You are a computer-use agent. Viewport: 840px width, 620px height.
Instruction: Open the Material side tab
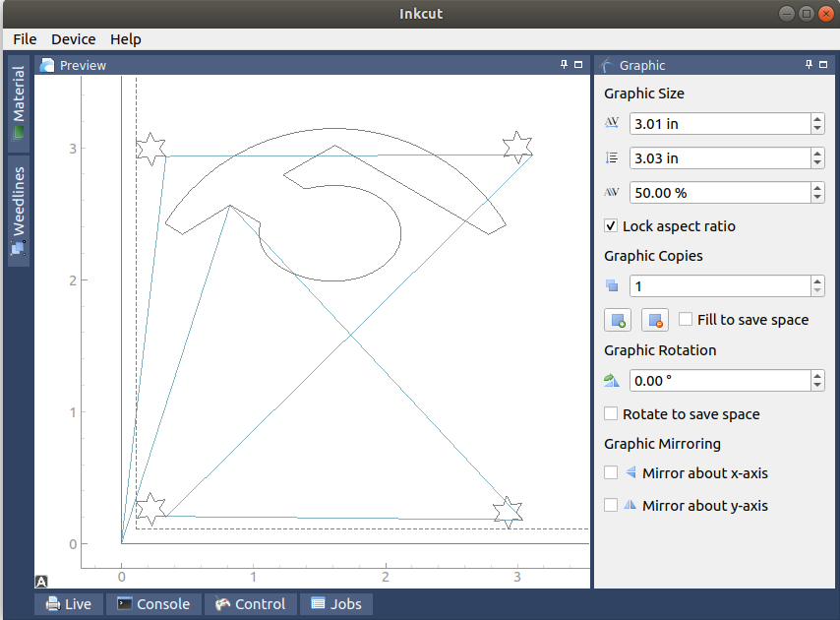pyautogui.click(x=19, y=102)
